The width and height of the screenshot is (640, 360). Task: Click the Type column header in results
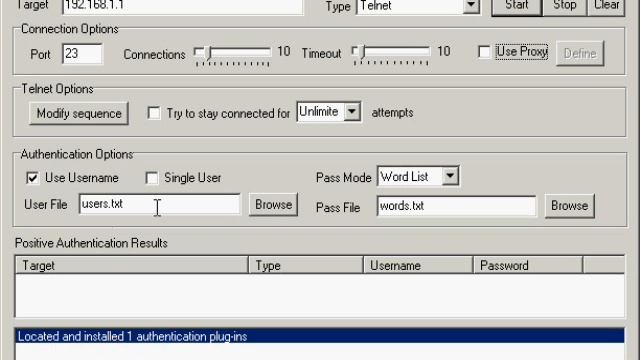[306, 265]
